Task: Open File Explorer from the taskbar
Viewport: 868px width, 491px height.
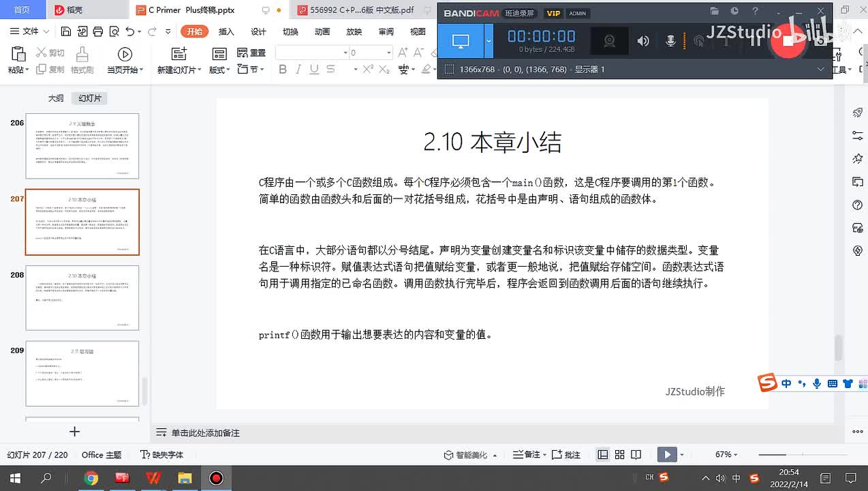Action: point(185,478)
